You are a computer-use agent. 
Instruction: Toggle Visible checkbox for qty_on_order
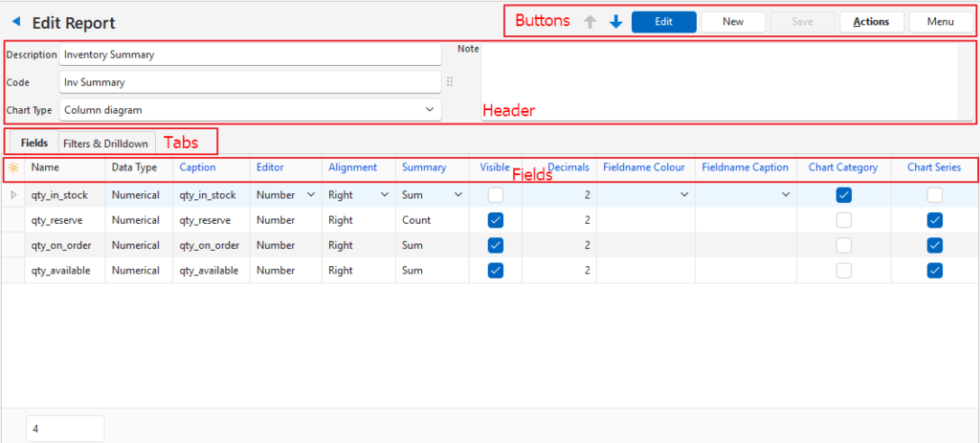[x=496, y=245]
